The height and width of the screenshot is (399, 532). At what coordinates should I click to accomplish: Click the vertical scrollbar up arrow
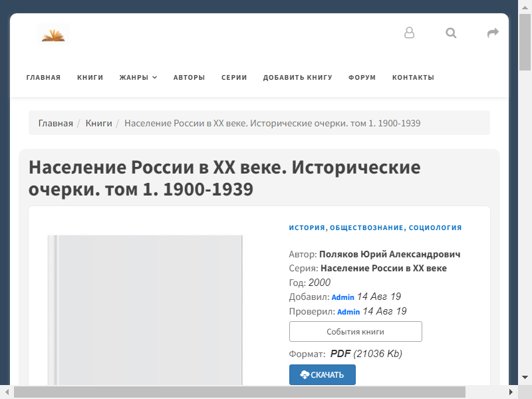[x=525, y=7]
